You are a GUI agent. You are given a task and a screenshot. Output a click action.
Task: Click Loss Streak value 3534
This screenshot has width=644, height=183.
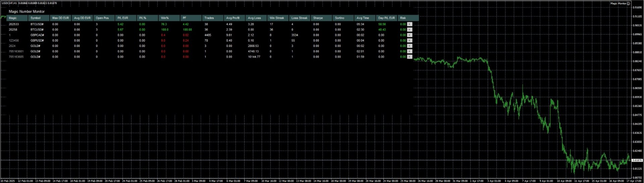tap(295, 35)
